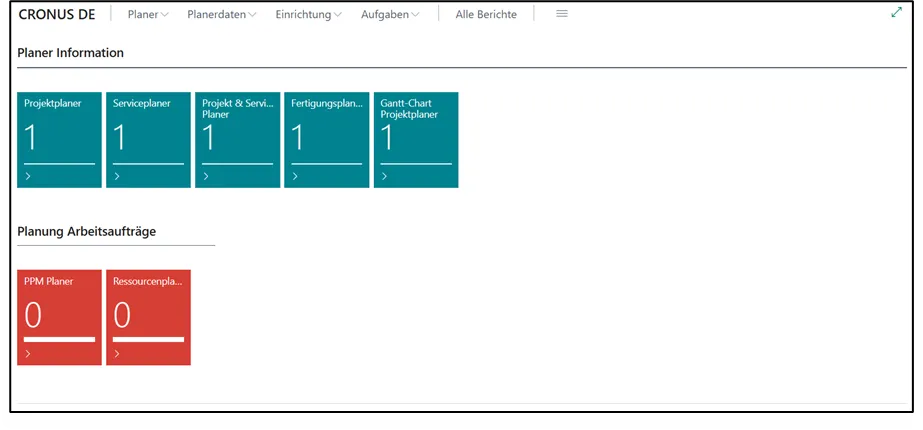
Task: Open the Projekt & Service Planer tile
Action: [x=237, y=138]
